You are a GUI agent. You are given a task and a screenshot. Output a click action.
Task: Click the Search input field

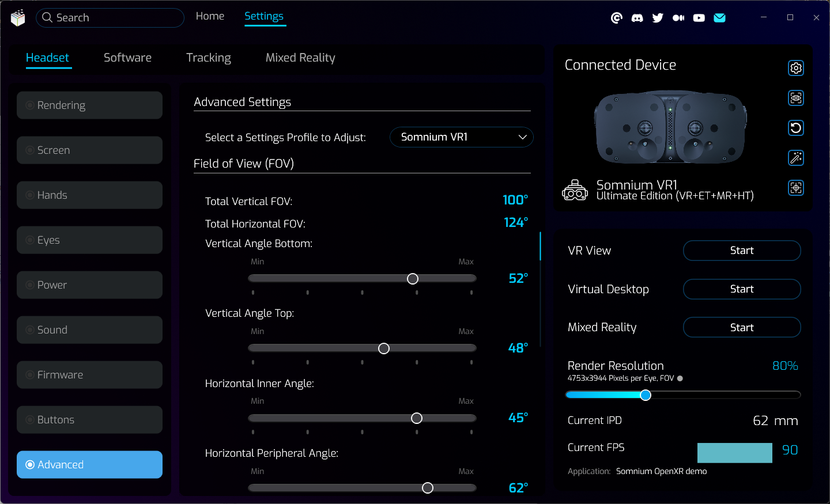pyautogui.click(x=111, y=18)
